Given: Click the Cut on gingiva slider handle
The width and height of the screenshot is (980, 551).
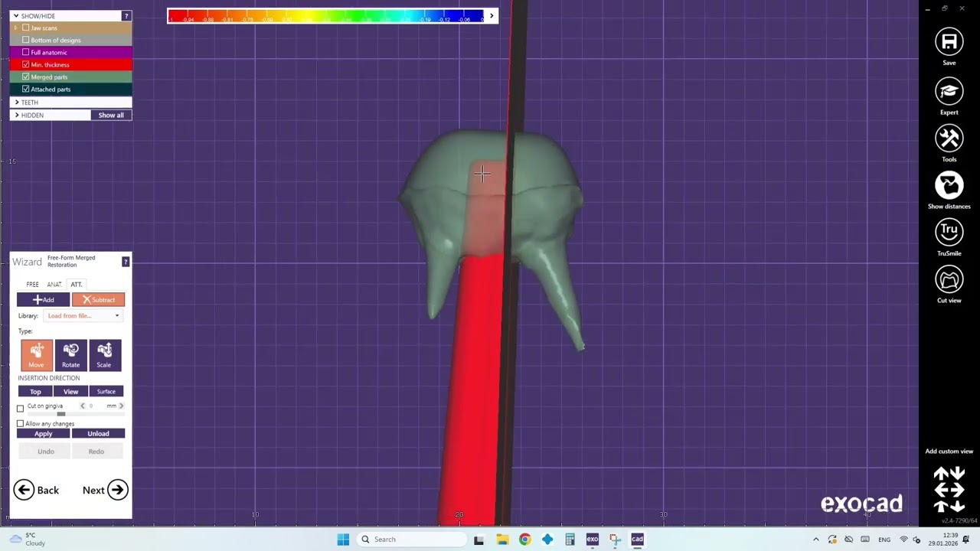Looking at the screenshot, I should tap(61, 414).
